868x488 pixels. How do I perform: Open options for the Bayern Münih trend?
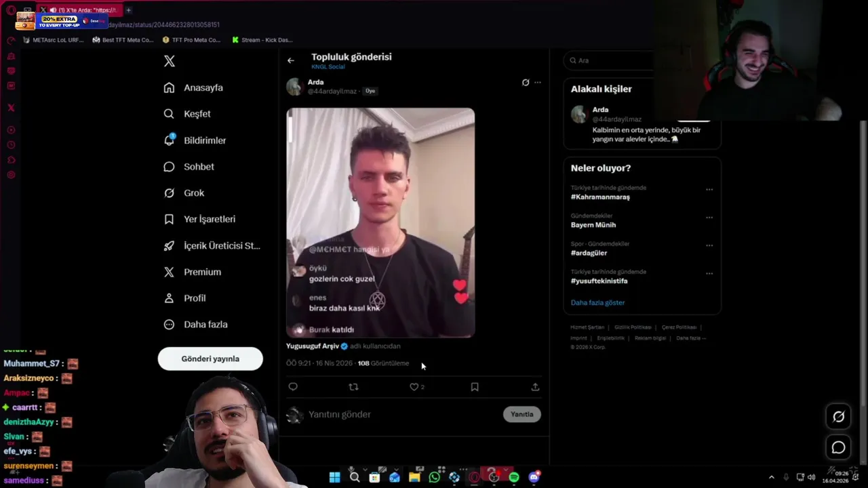[709, 218]
